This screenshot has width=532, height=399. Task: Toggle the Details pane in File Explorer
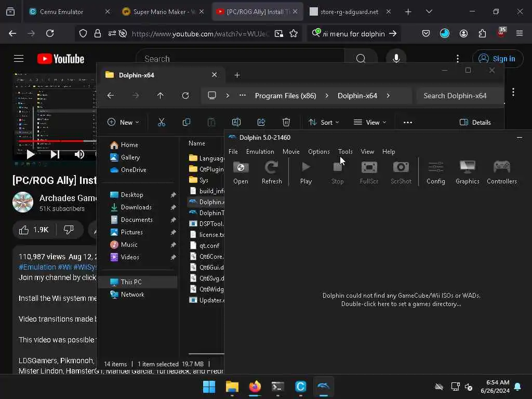tap(475, 122)
